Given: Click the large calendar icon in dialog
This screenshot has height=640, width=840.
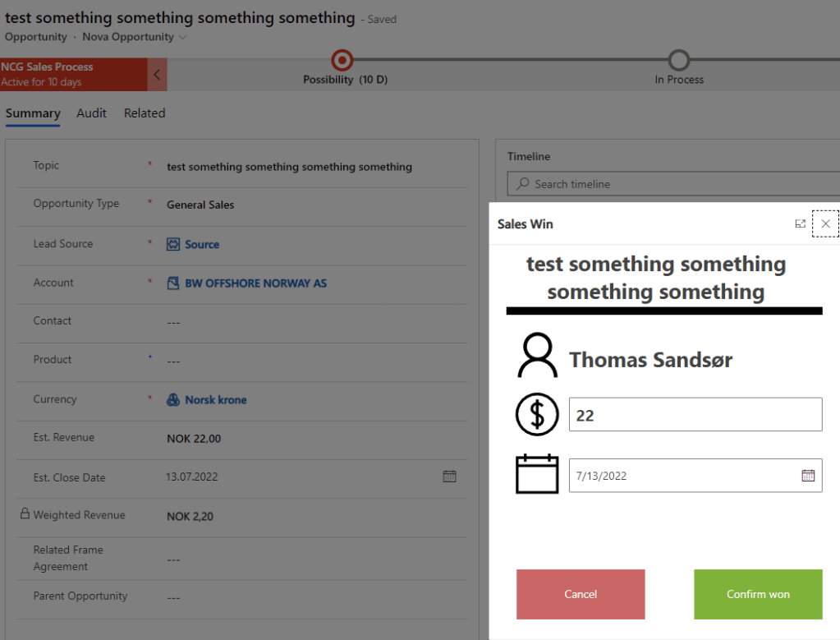Looking at the screenshot, I should pos(537,474).
